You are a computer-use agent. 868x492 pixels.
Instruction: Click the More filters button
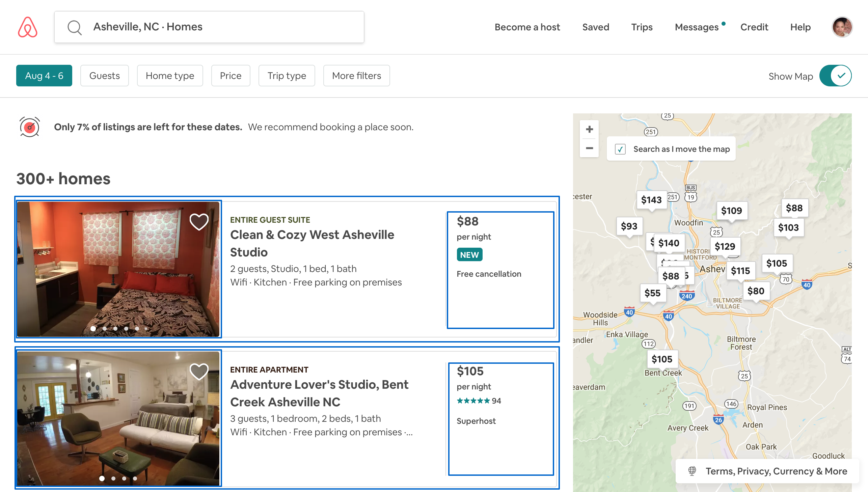(356, 76)
